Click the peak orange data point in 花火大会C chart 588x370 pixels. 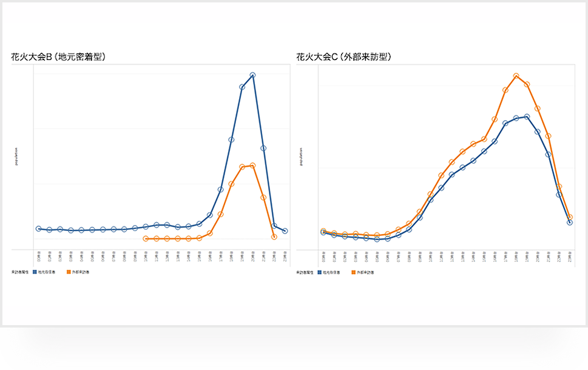[x=515, y=75]
